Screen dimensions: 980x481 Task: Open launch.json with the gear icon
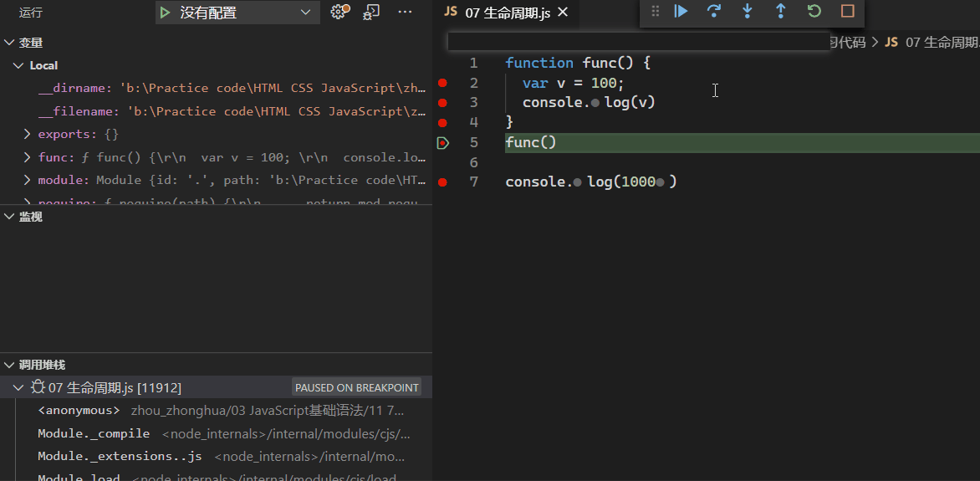(x=339, y=12)
